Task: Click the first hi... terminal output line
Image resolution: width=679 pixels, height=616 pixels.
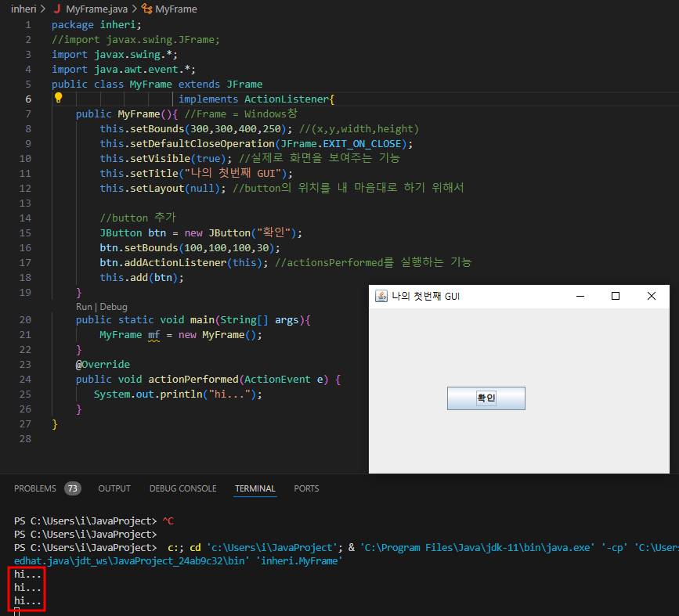Action: tap(27, 575)
